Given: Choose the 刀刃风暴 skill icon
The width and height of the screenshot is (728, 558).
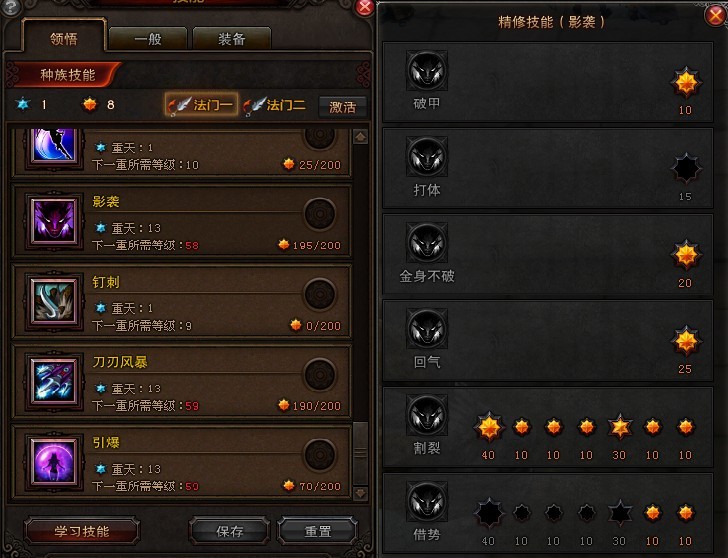Looking at the screenshot, I should point(54,381).
